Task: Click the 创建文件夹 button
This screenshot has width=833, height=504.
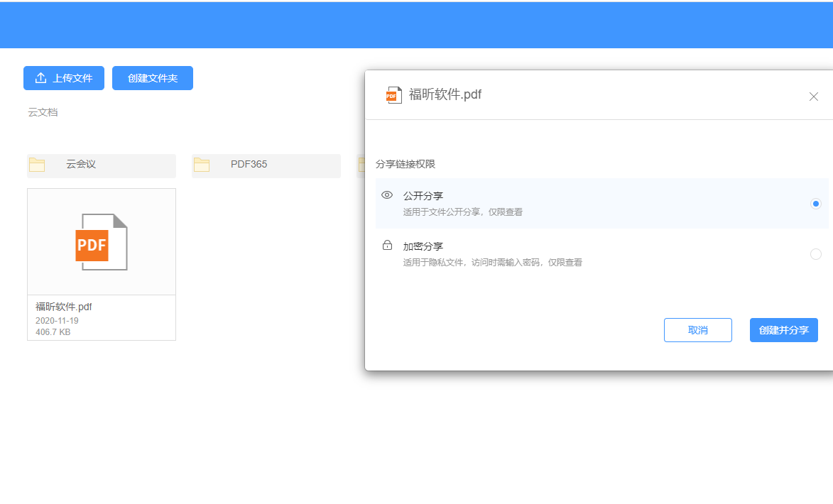Action: (x=152, y=78)
